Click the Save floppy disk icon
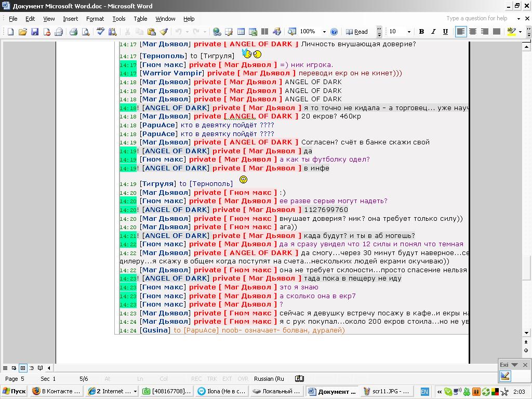The height and width of the screenshot is (399, 532). (35, 32)
